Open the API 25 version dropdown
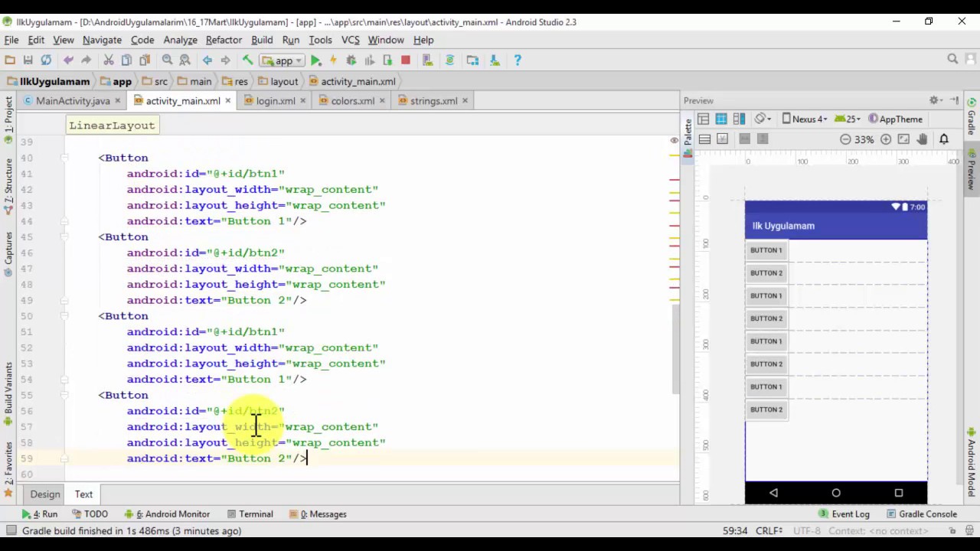980x551 pixels. pyautogui.click(x=848, y=119)
